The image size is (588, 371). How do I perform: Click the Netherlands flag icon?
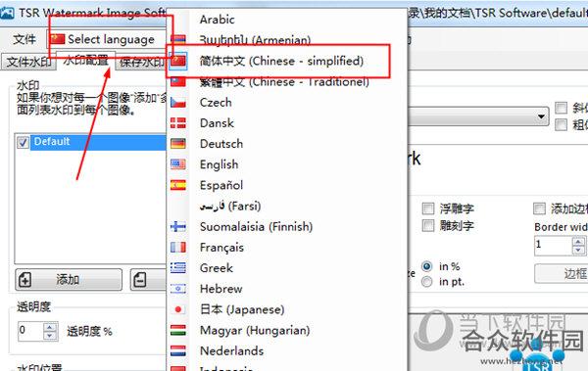tap(178, 350)
